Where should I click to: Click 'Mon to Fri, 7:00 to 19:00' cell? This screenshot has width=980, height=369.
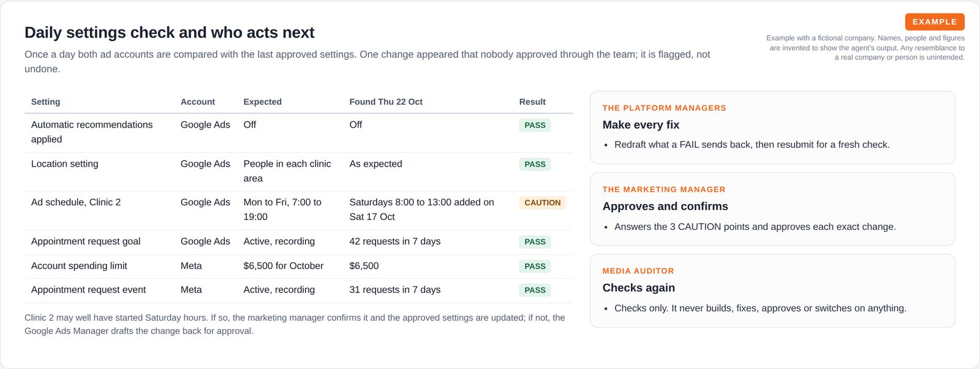pos(282,210)
